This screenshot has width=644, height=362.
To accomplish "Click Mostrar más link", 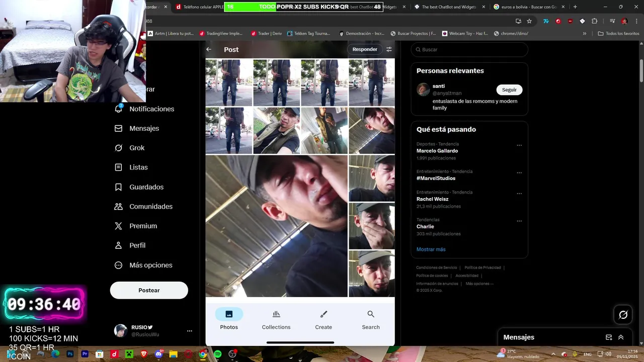I will tap(431, 249).
